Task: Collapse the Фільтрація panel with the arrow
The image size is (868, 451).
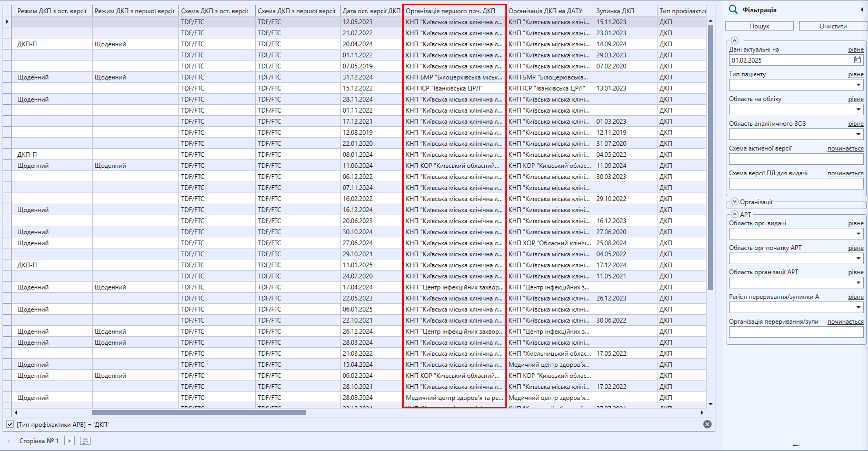Action: (861, 9)
